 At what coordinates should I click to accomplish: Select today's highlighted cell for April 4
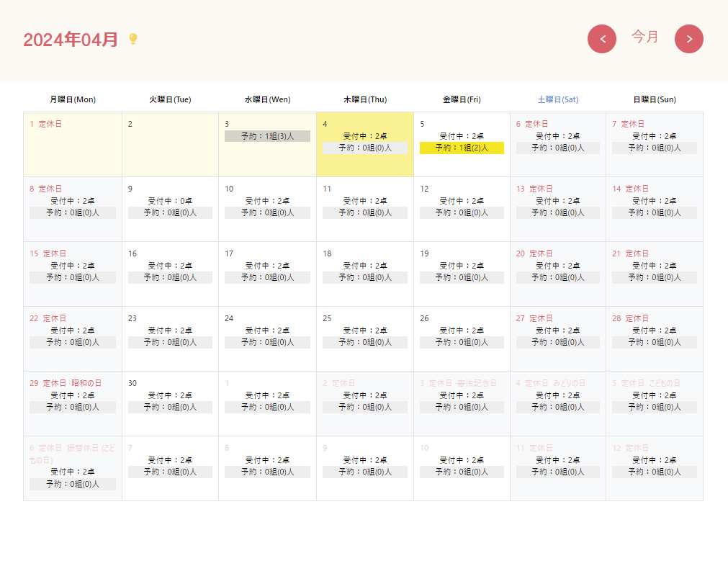point(364,162)
